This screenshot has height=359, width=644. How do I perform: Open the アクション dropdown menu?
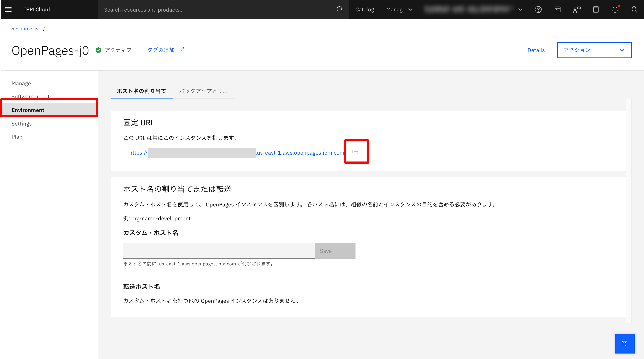(594, 50)
